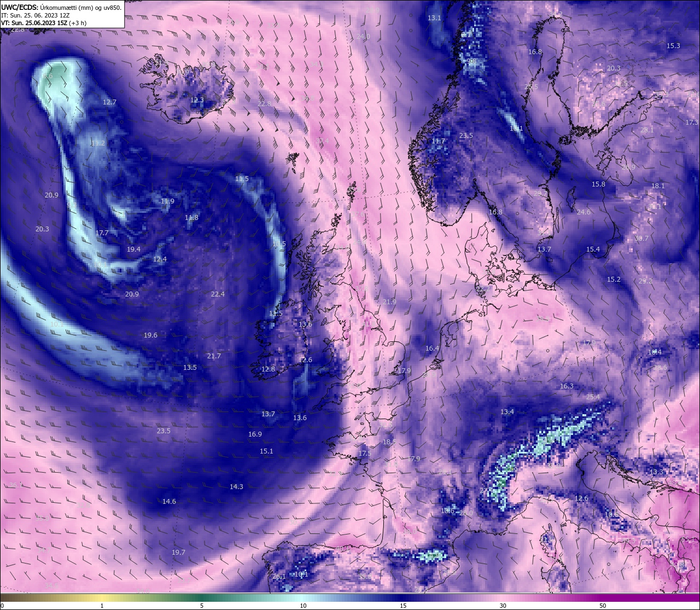Click the value 24.0 at the top of the map
The width and height of the screenshot is (700, 610).
pos(363,37)
